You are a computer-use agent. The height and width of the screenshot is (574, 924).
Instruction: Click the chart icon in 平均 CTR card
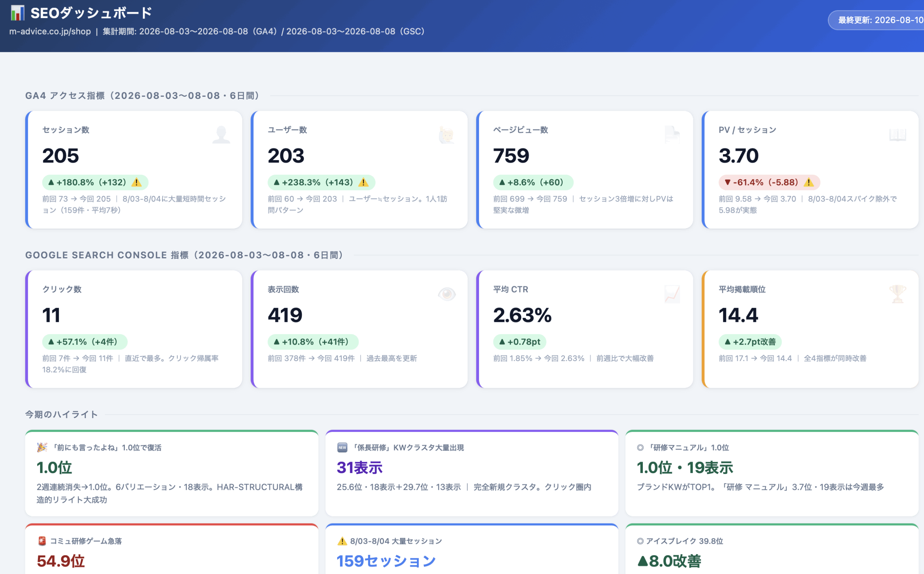[x=672, y=294]
